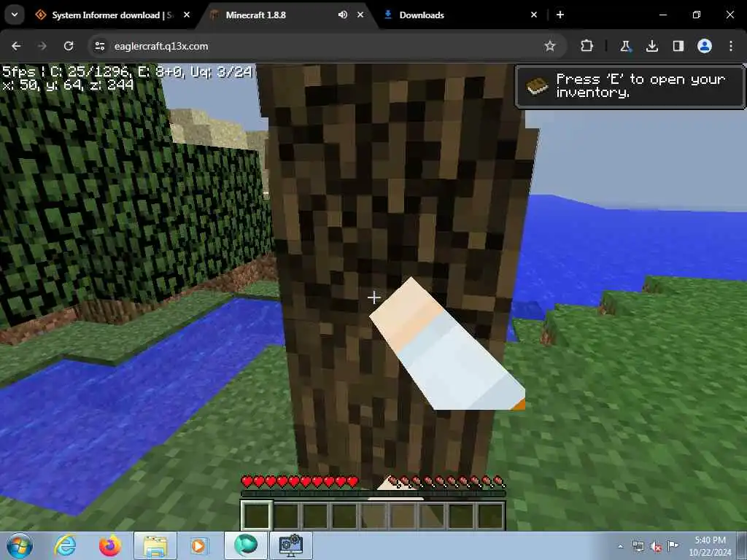Show hidden system tray icons

(x=620, y=546)
